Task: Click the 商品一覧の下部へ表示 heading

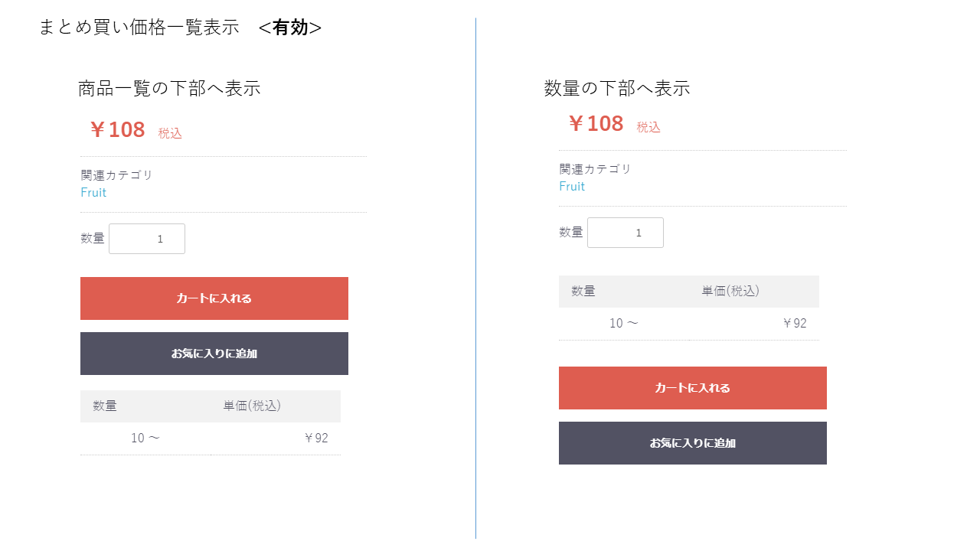Action: point(169,89)
